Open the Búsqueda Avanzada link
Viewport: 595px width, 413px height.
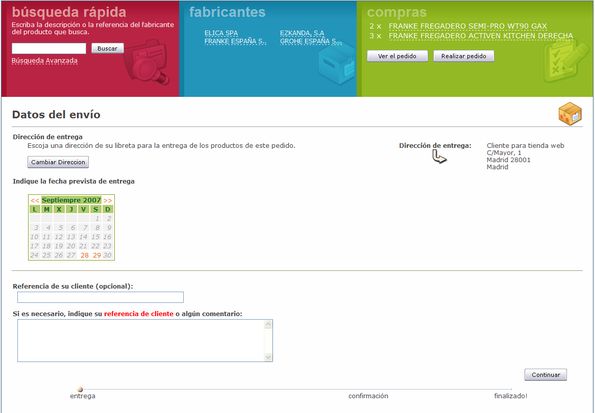click(x=44, y=61)
